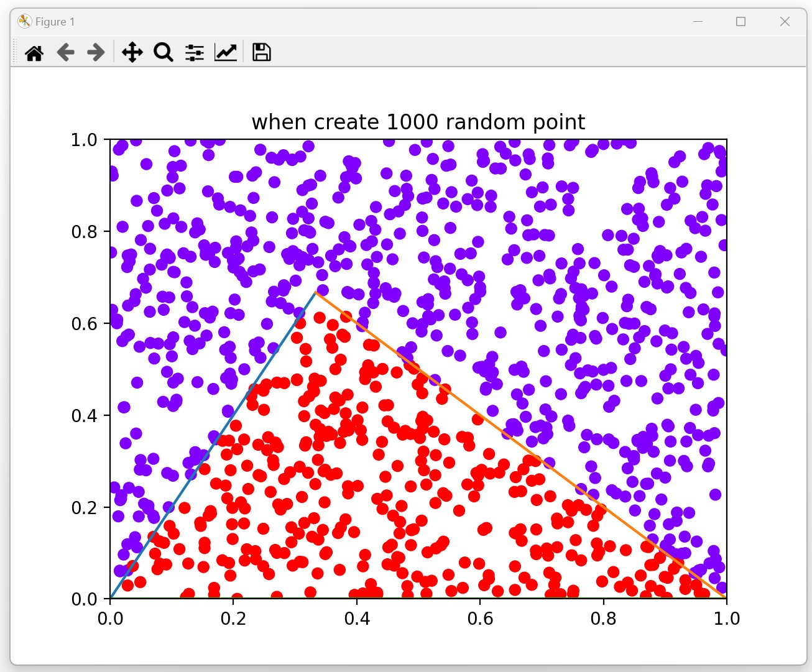Click the x-axis tick label 0.2
The height and width of the screenshot is (672, 812).
click(x=234, y=619)
